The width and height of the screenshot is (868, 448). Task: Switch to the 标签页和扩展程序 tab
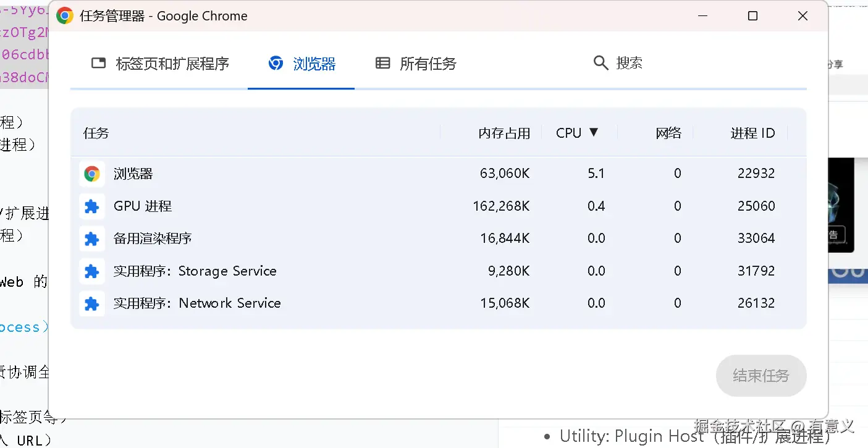[159, 63]
